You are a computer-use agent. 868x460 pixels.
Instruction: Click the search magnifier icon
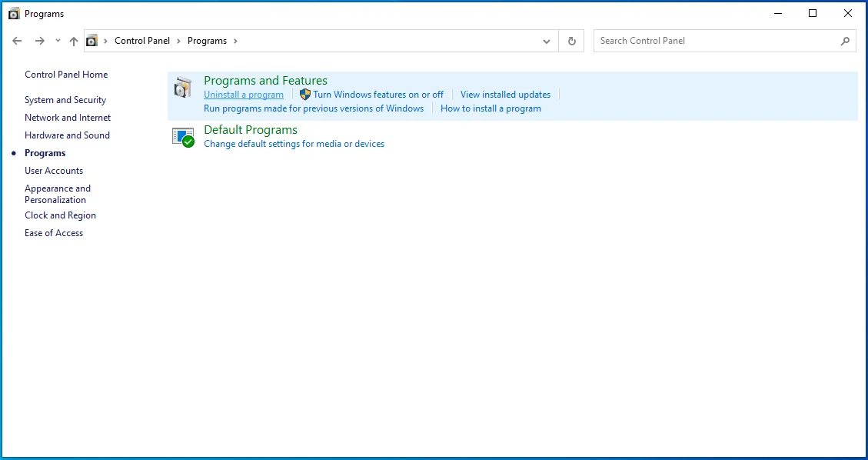(845, 41)
